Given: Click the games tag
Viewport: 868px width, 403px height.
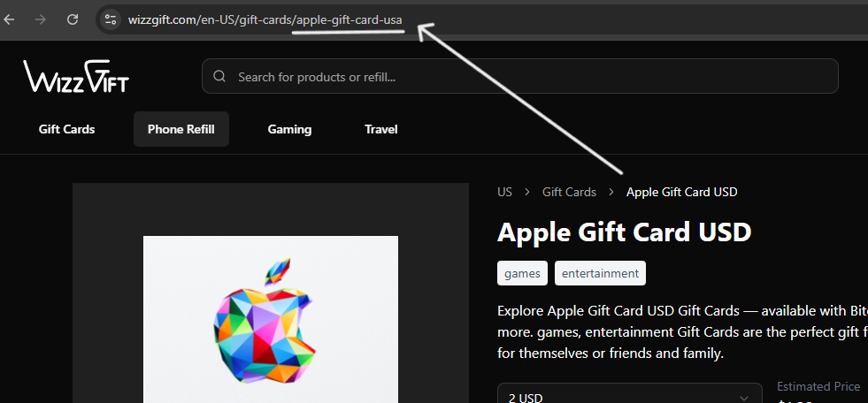Looking at the screenshot, I should coord(523,273).
